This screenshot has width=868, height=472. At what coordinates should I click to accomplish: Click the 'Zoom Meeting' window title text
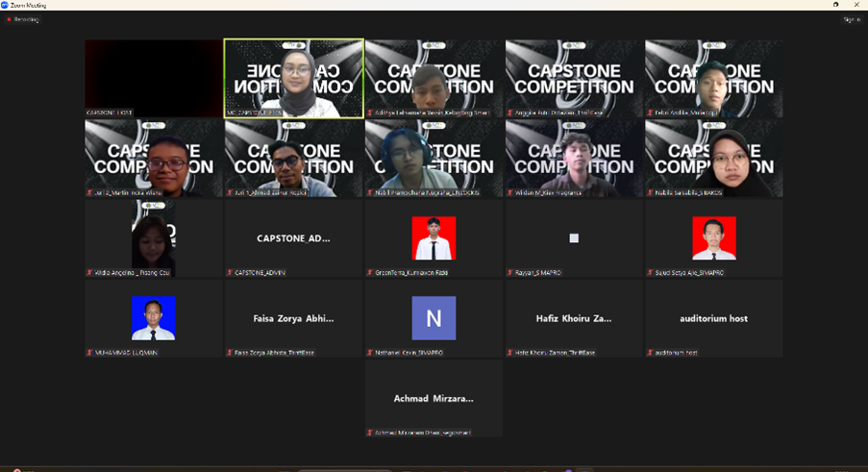(x=29, y=5)
